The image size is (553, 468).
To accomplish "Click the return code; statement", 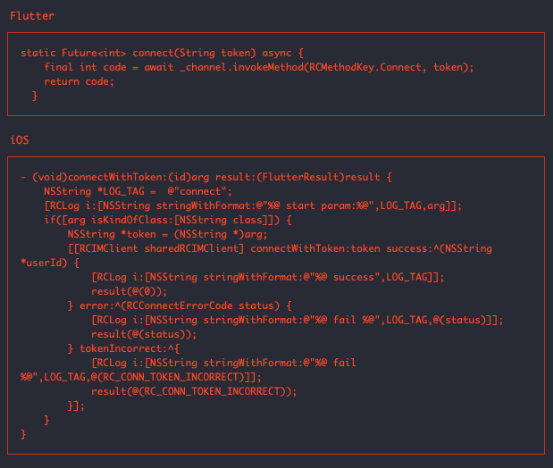I will (x=79, y=81).
